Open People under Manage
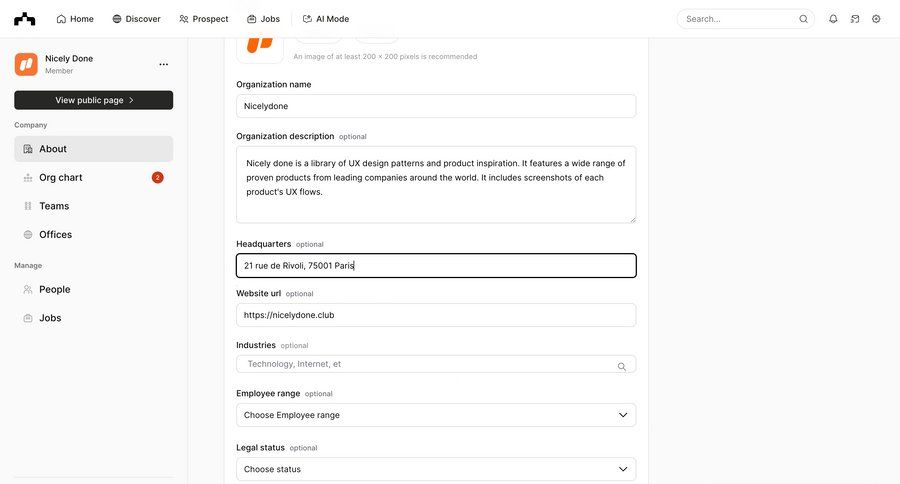 click(x=94, y=289)
